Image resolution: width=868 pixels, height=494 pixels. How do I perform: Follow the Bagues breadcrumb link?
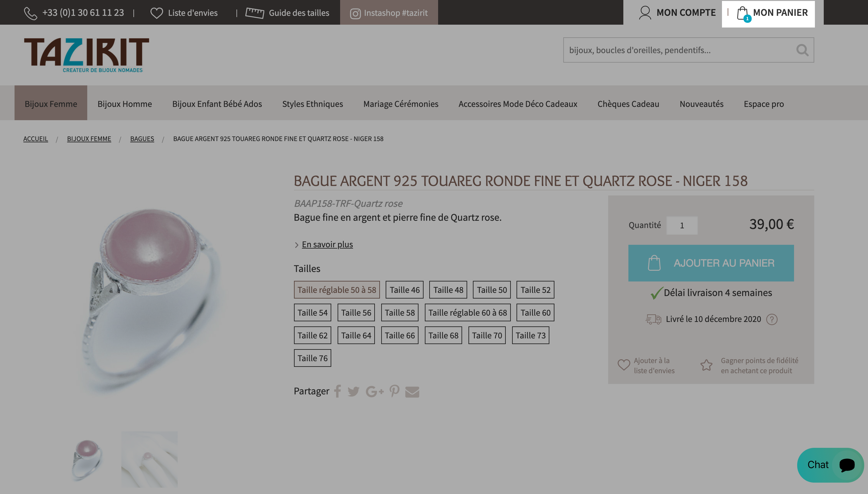(x=142, y=139)
